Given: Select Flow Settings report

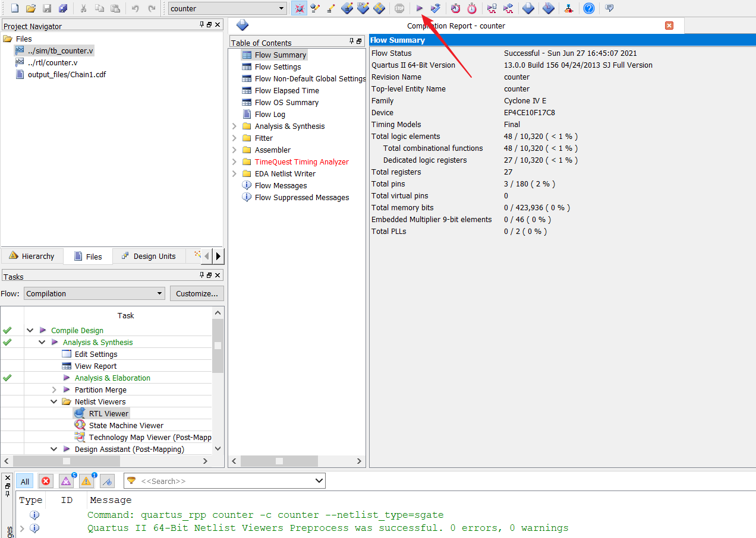Looking at the screenshot, I should (x=278, y=67).
